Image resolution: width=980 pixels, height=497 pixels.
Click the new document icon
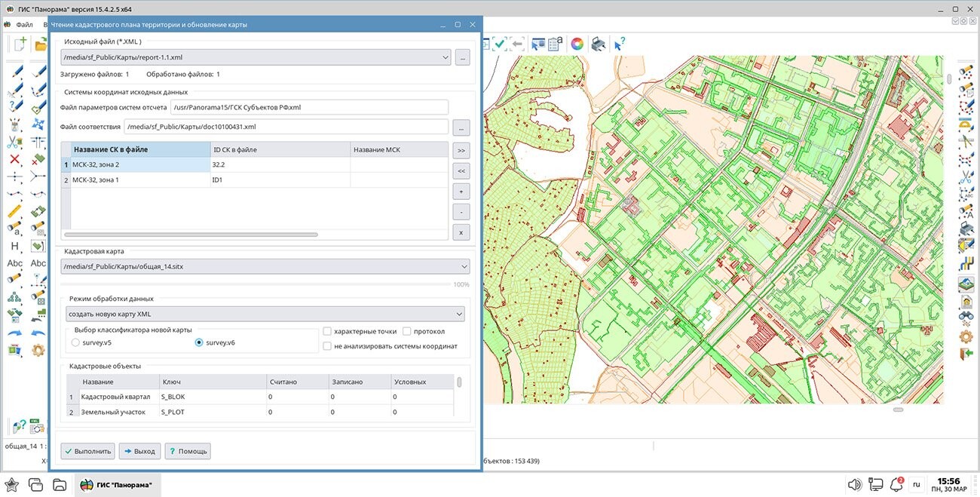pos(18,44)
